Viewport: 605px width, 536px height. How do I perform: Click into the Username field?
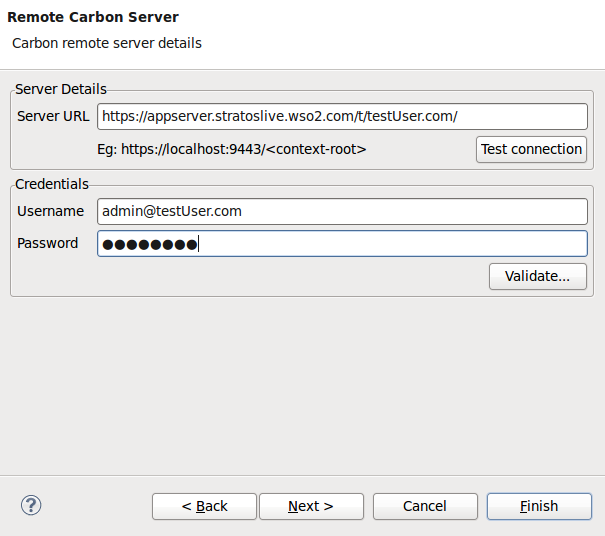pos(342,211)
